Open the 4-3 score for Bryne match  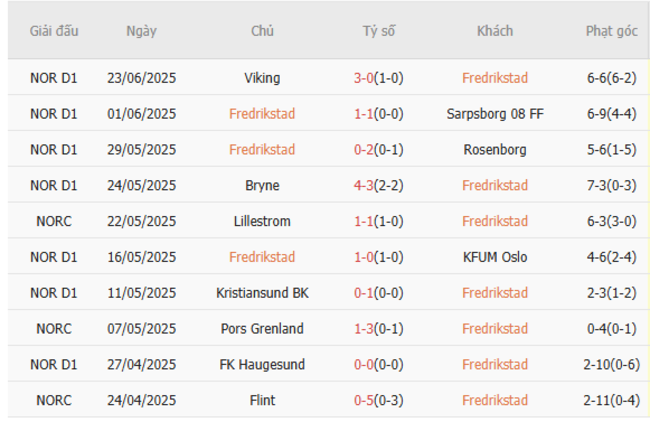point(365,185)
